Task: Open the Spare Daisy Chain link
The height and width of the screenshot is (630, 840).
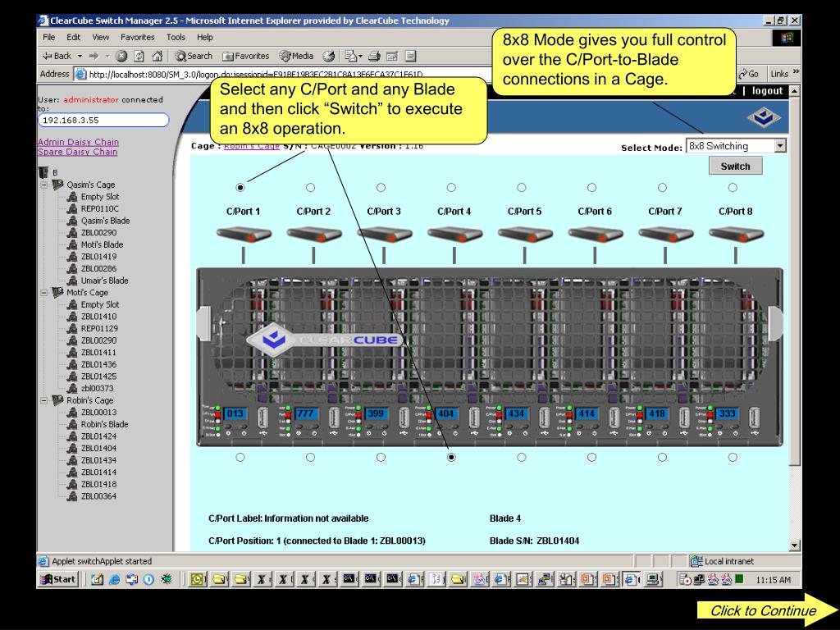Action: click(78, 152)
